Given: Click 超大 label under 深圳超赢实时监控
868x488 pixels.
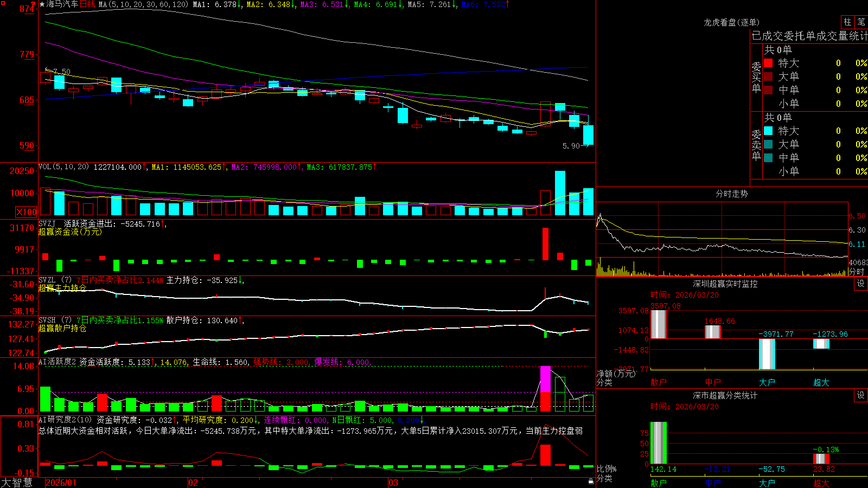Looking at the screenshot, I should [x=821, y=382].
